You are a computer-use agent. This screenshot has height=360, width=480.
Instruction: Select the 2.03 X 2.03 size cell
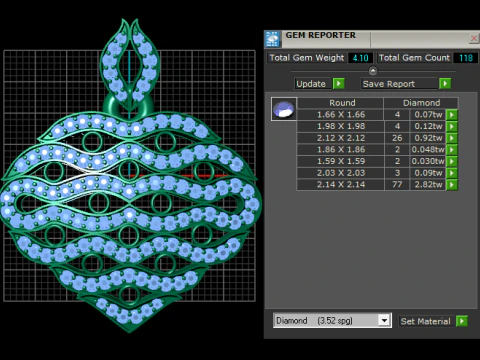coord(340,173)
